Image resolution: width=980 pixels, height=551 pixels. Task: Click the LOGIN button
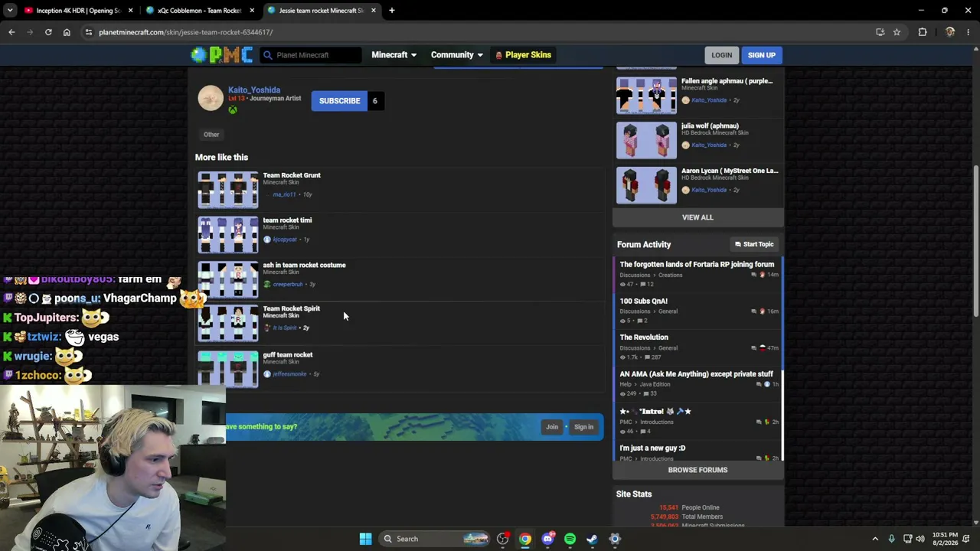(x=721, y=55)
